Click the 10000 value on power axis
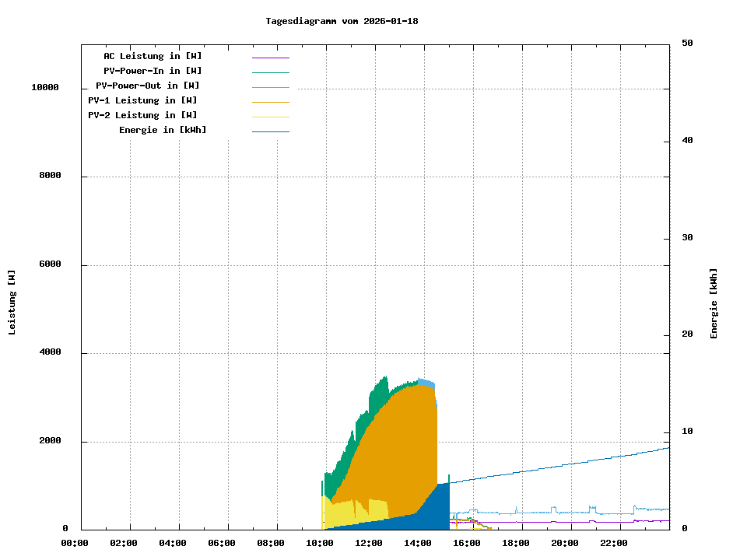747x560 pixels. [45, 88]
